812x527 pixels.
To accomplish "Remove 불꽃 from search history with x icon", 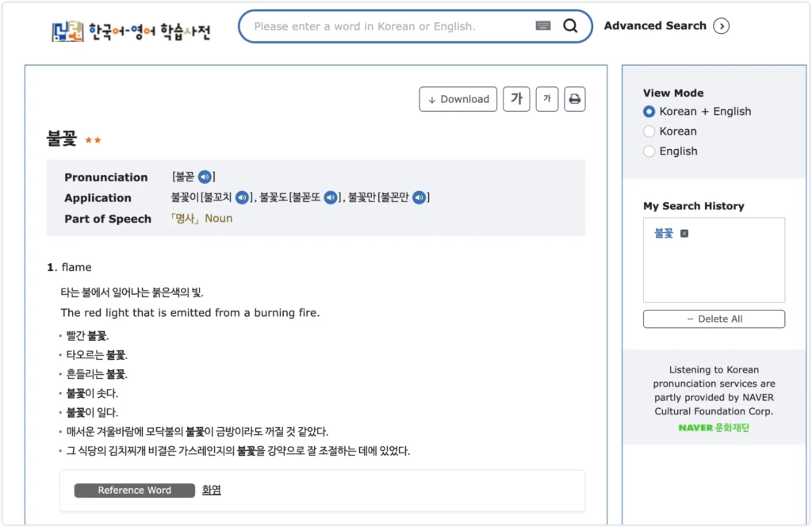I will (684, 234).
